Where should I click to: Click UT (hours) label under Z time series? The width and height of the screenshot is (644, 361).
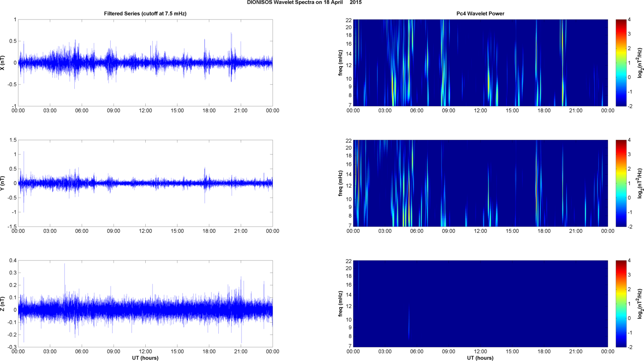(x=145, y=358)
